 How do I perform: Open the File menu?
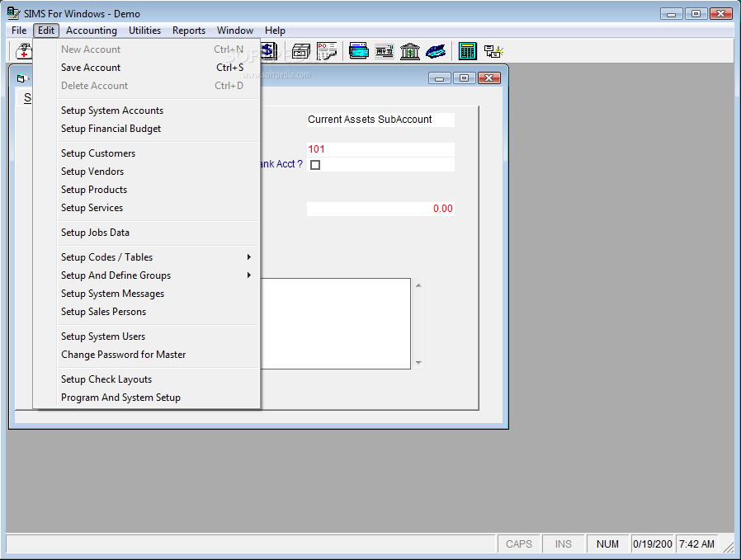click(x=19, y=31)
